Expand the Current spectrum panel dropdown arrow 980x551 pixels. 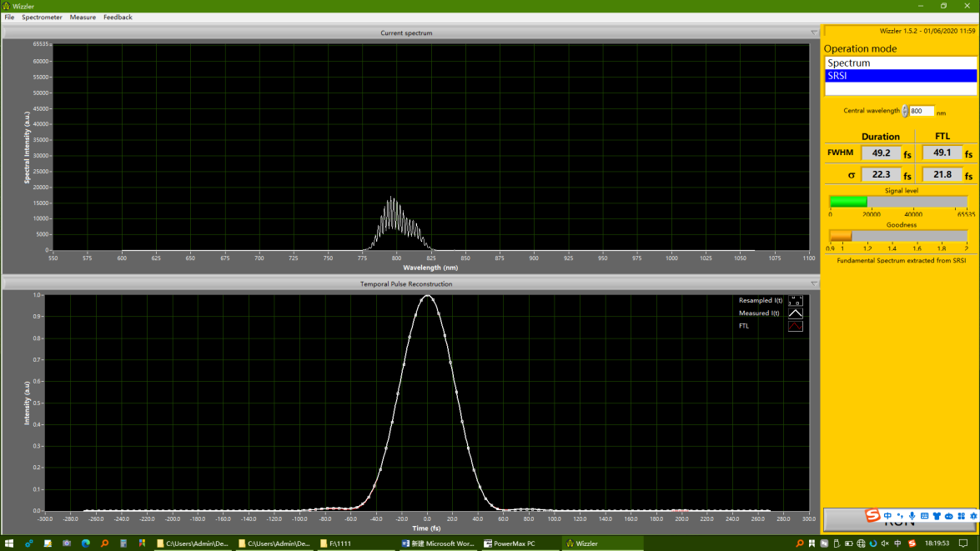813,33
